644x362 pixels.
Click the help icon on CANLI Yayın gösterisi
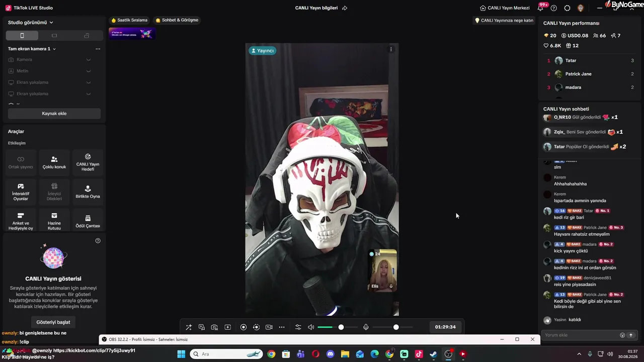tap(98, 241)
